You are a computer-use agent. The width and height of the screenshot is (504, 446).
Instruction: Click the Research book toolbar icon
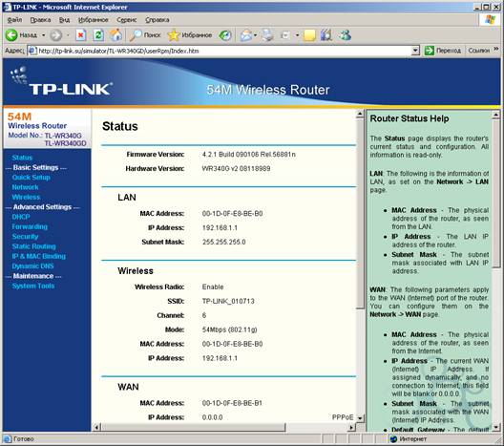click(325, 35)
